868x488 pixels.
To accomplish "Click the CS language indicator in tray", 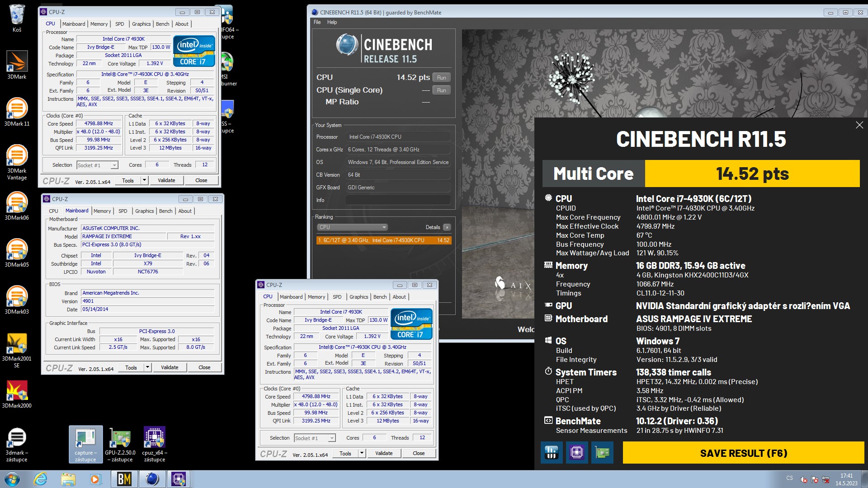I will [x=789, y=478].
